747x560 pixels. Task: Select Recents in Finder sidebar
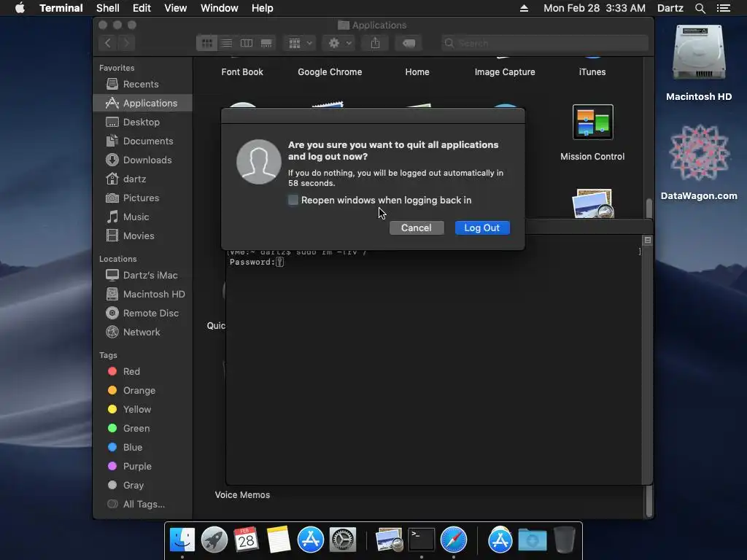[142, 85]
